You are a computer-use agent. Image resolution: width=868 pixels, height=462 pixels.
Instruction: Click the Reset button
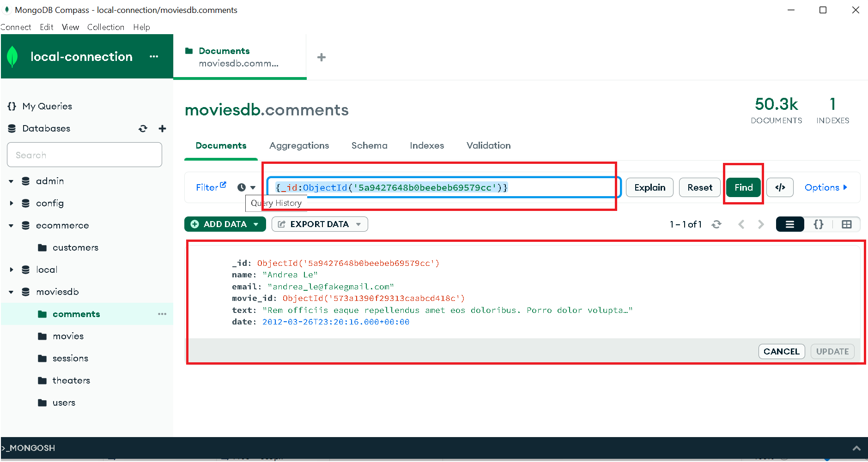[700, 187]
